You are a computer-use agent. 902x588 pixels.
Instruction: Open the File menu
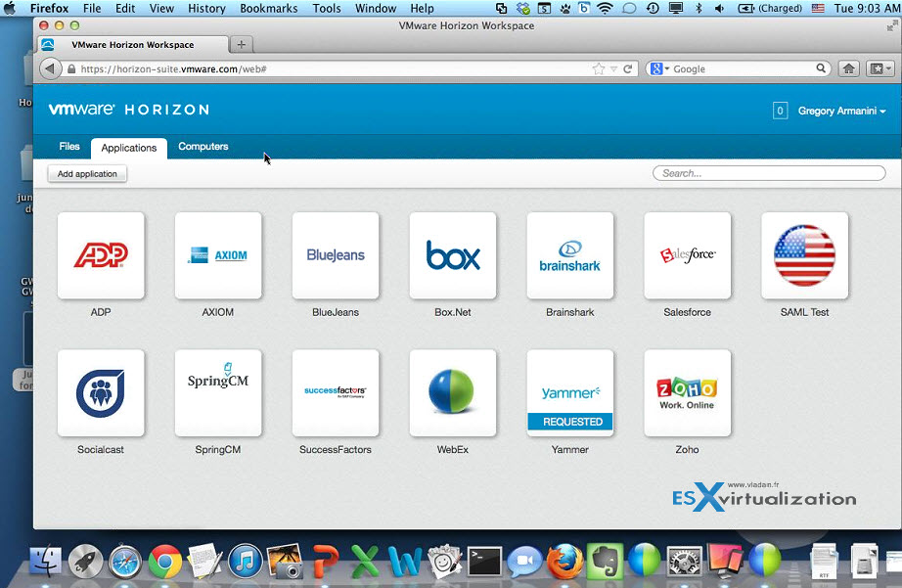click(92, 8)
